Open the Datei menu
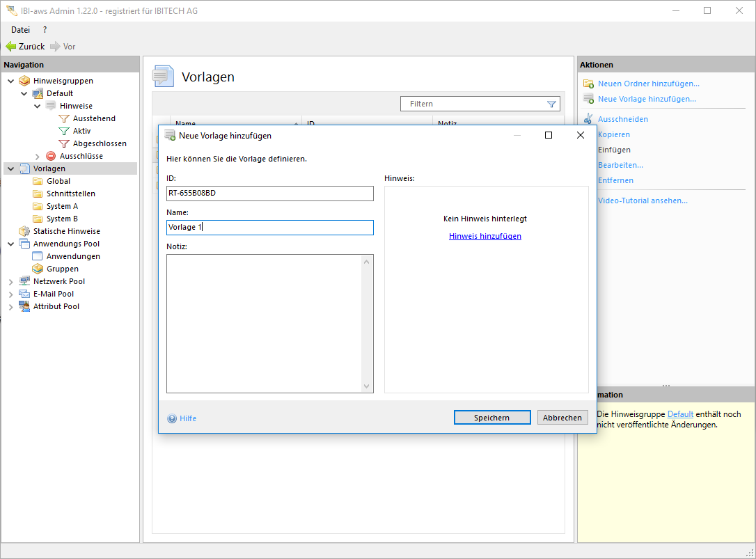756x559 pixels. [x=20, y=30]
